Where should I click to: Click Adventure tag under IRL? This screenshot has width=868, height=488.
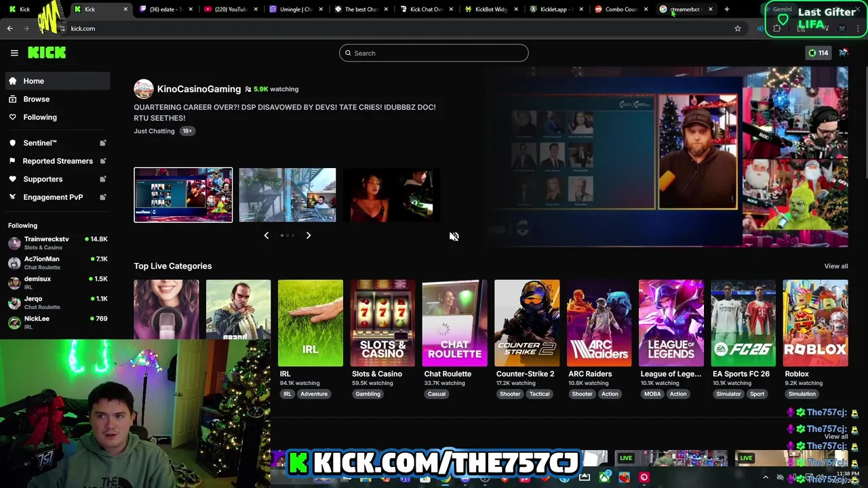click(314, 394)
